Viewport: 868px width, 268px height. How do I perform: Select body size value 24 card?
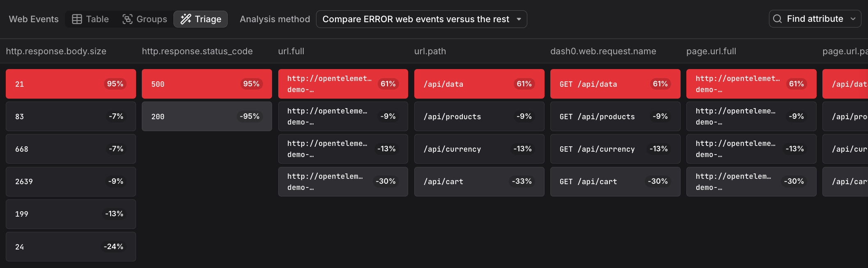coord(71,247)
